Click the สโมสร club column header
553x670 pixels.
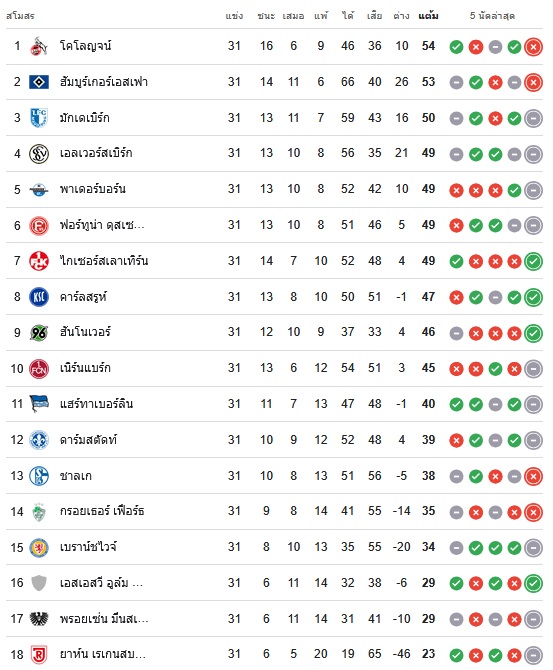click(x=20, y=16)
